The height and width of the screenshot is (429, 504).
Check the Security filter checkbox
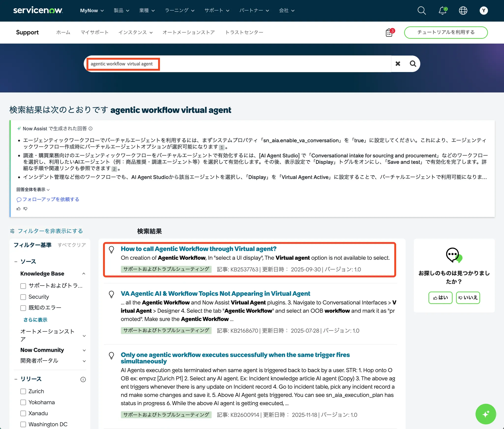[23, 297]
